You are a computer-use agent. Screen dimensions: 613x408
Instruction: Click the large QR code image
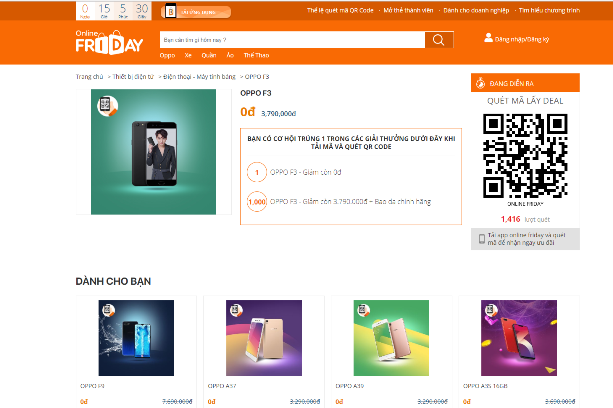tap(525, 156)
